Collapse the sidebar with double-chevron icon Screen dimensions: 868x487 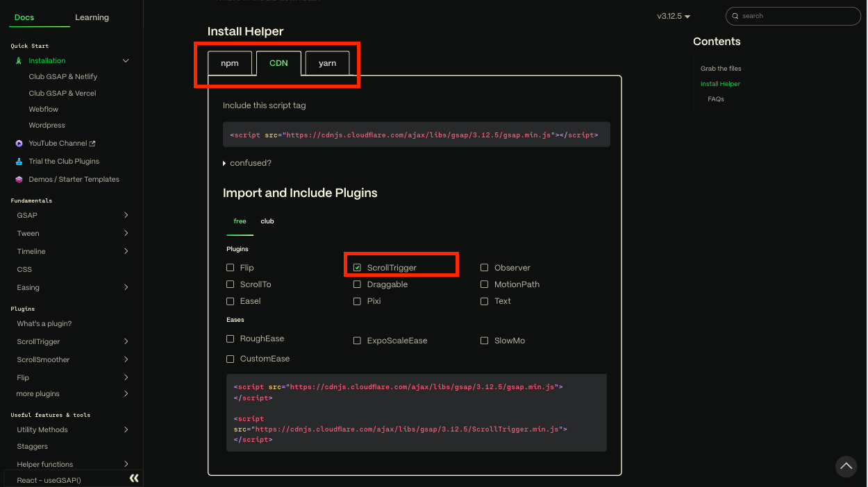click(134, 478)
